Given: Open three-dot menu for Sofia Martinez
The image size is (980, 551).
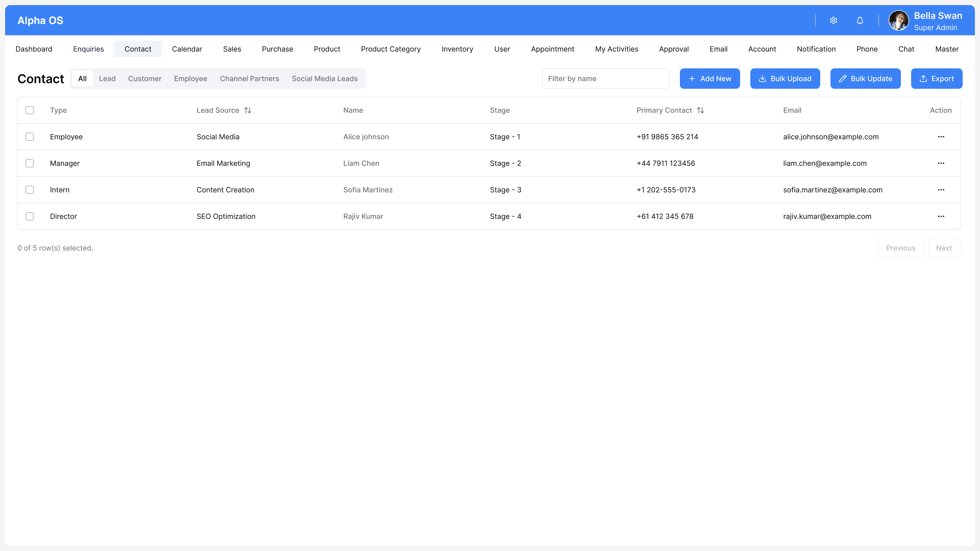Looking at the screenshot, I should 941,190.
